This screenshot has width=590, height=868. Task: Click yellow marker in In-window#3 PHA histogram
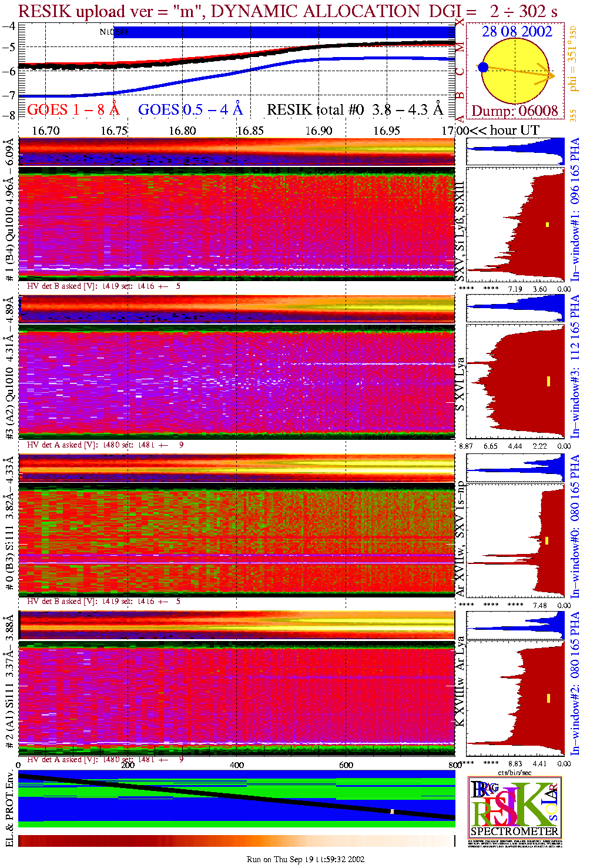point(548,381)
